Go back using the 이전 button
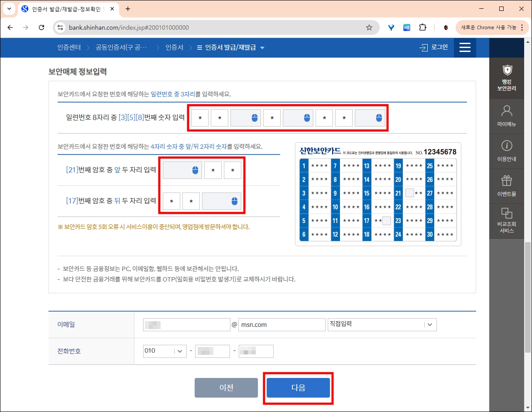This screenshot has height=412, width=532. pos(226,387)
